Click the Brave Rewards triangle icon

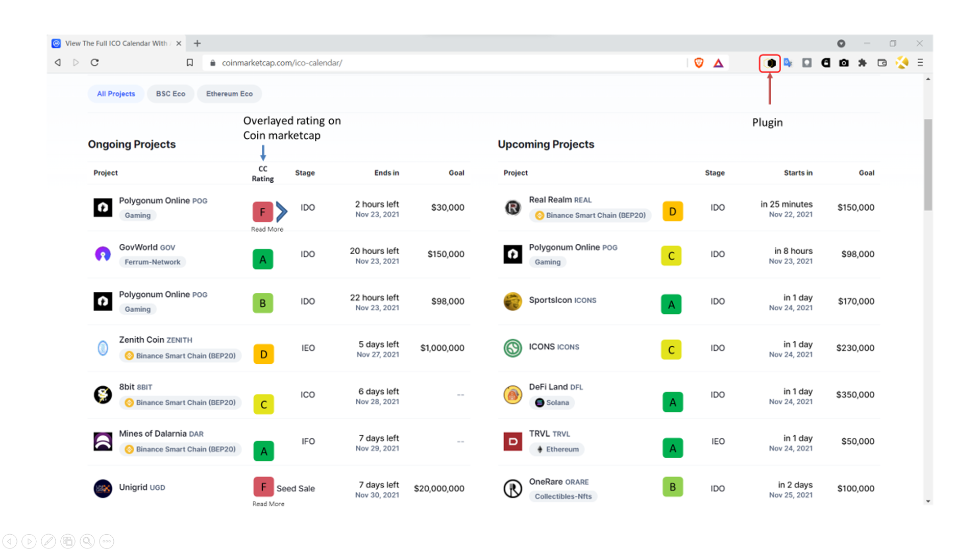pyautogui.click(x=718, y=63)
